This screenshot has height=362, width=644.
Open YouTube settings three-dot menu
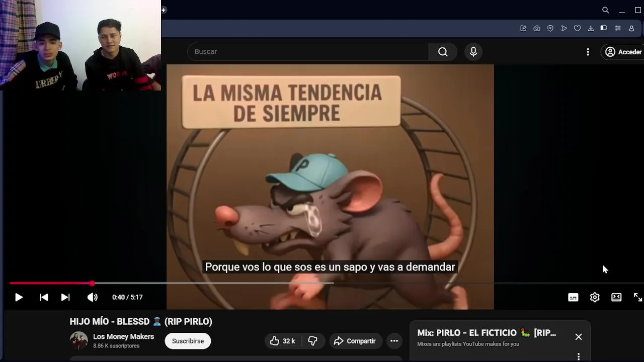[x=588, y=52]
